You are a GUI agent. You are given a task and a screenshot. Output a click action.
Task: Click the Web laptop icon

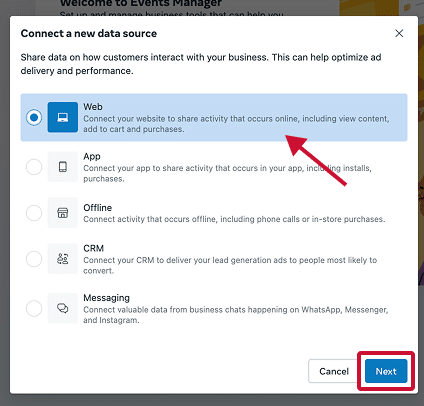click(63, 117)
